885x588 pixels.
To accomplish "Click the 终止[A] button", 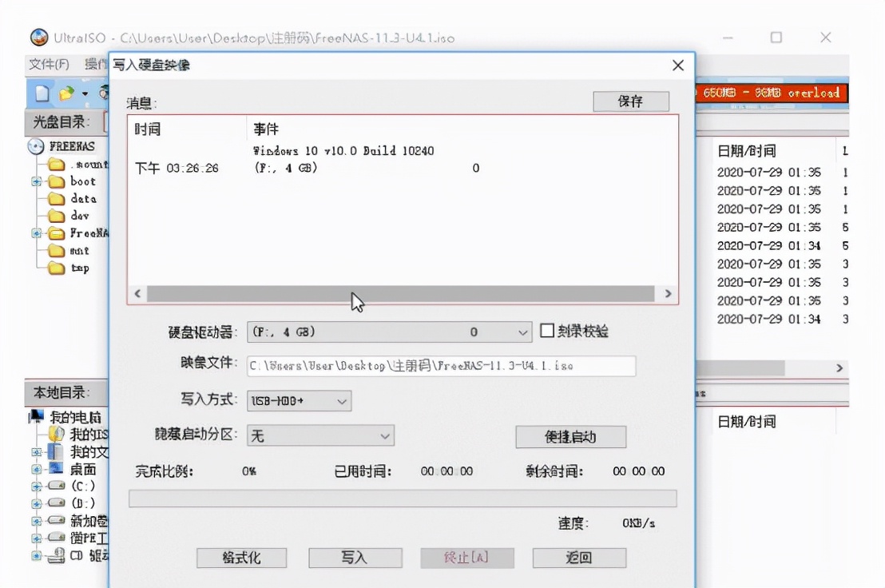I will click(x=466, y=558).
